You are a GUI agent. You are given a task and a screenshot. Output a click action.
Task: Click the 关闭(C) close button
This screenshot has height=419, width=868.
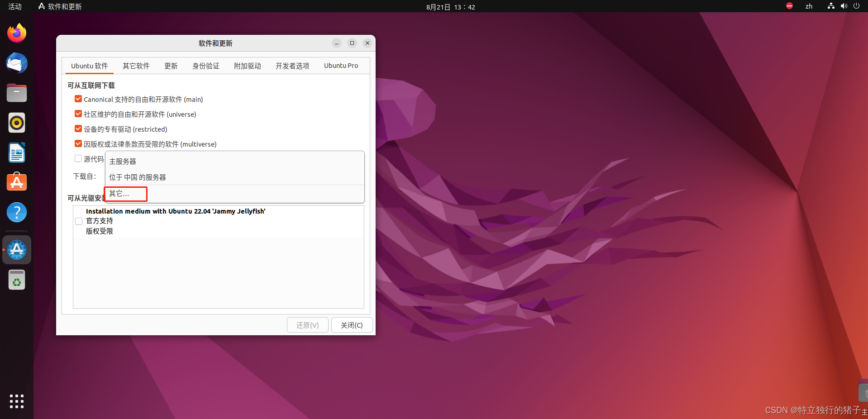coord(352,325)
